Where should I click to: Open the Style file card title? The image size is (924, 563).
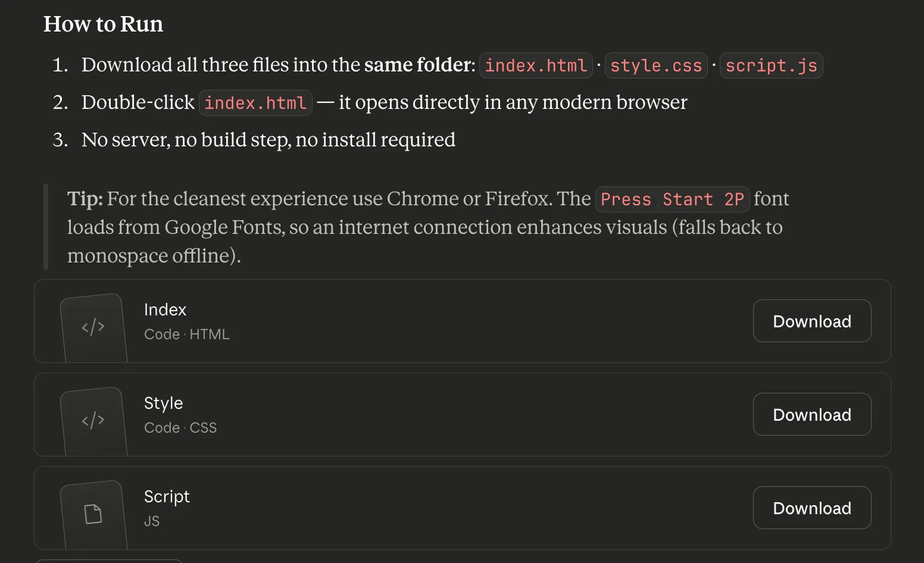163,403
